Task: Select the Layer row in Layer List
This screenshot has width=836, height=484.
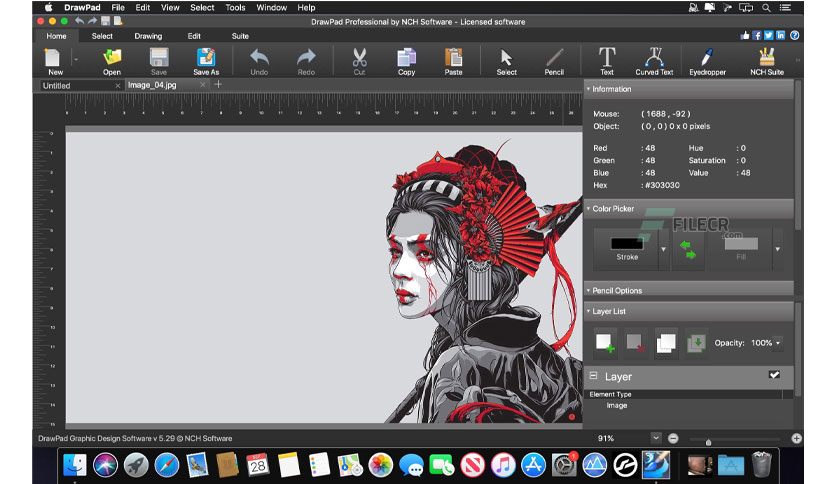Action: (689, 376)
